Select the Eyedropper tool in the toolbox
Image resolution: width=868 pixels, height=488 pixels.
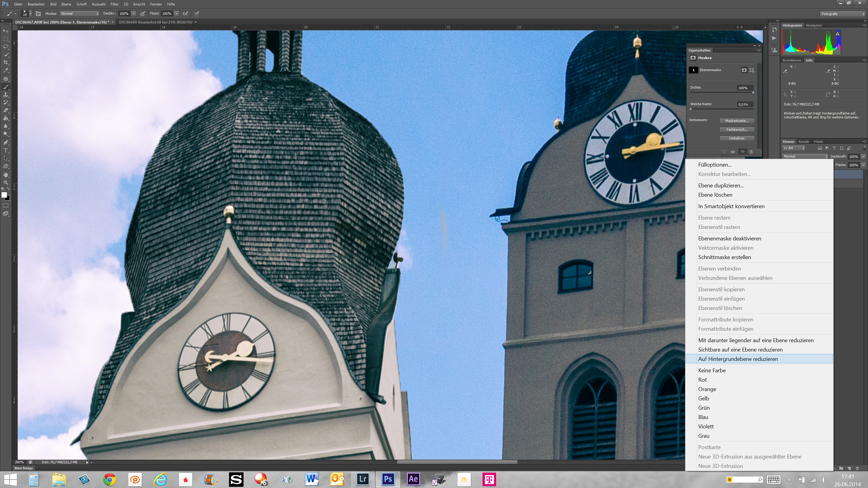tap(6, 70)
